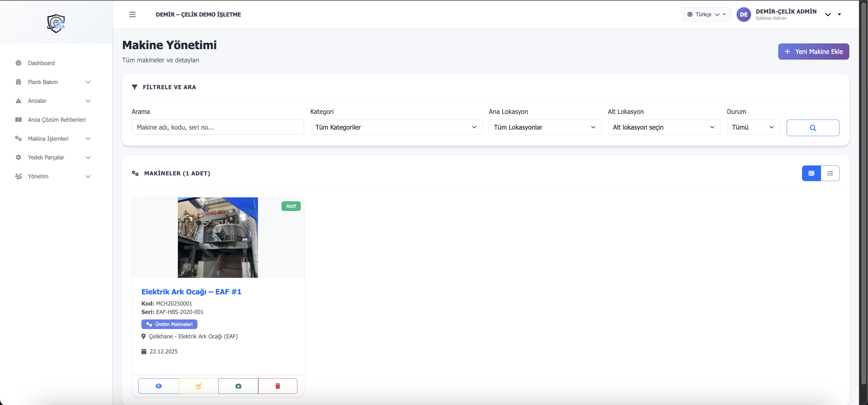Edit the machine via pencil icon
The width and height of the screenshot is (868, 405).
pyautogui.click(x=199, y=386)
